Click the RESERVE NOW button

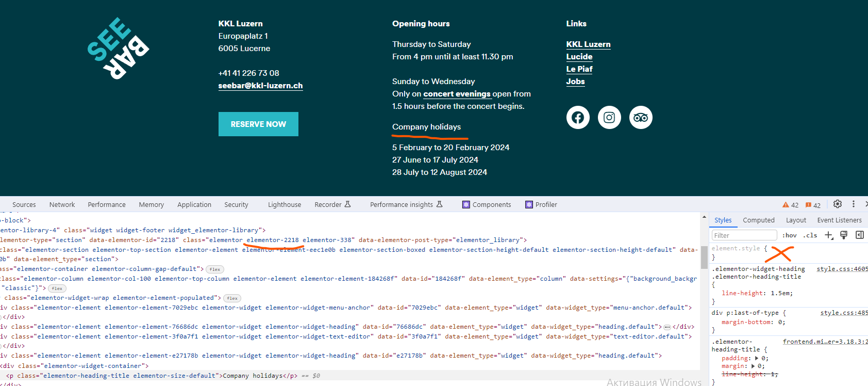[258, 124]
